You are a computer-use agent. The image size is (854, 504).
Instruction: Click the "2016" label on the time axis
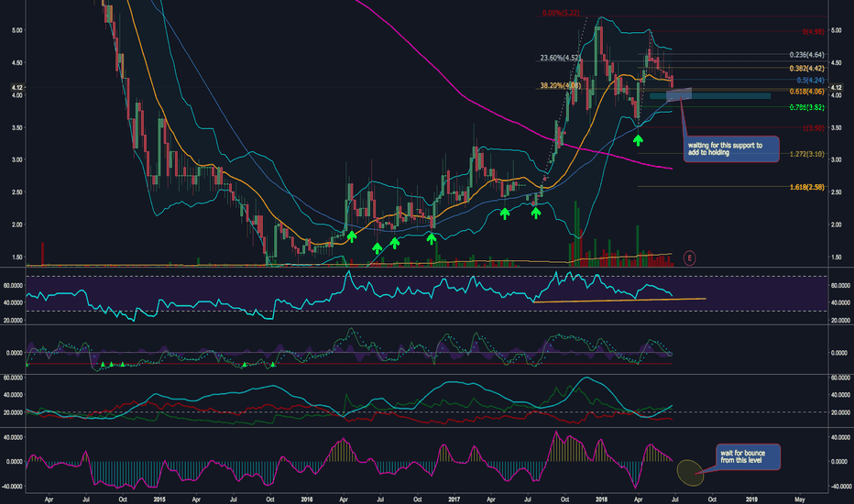point(307,499)
